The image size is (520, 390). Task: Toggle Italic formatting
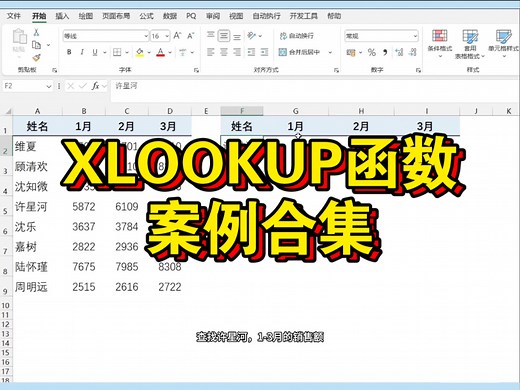point(82,52)
